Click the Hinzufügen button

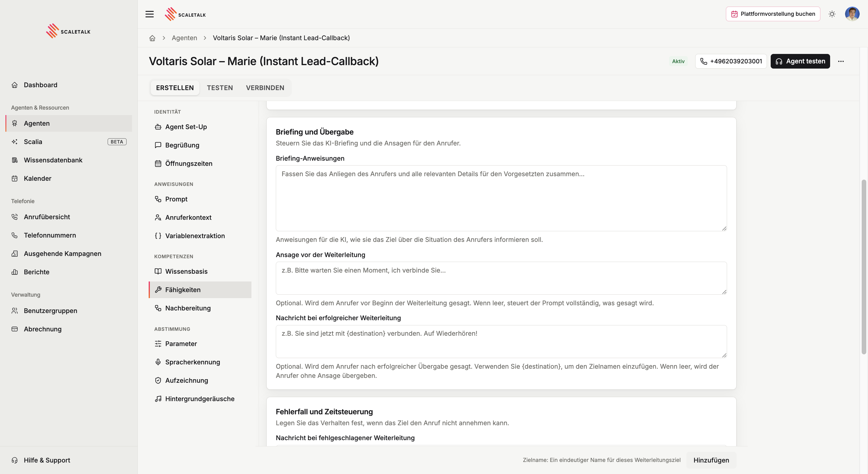[711, 460]
